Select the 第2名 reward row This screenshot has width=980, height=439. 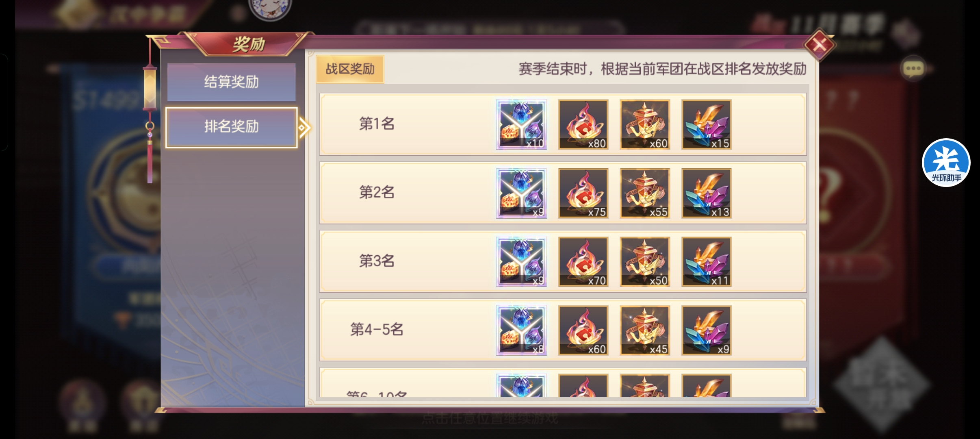click(x=563, y=193)
